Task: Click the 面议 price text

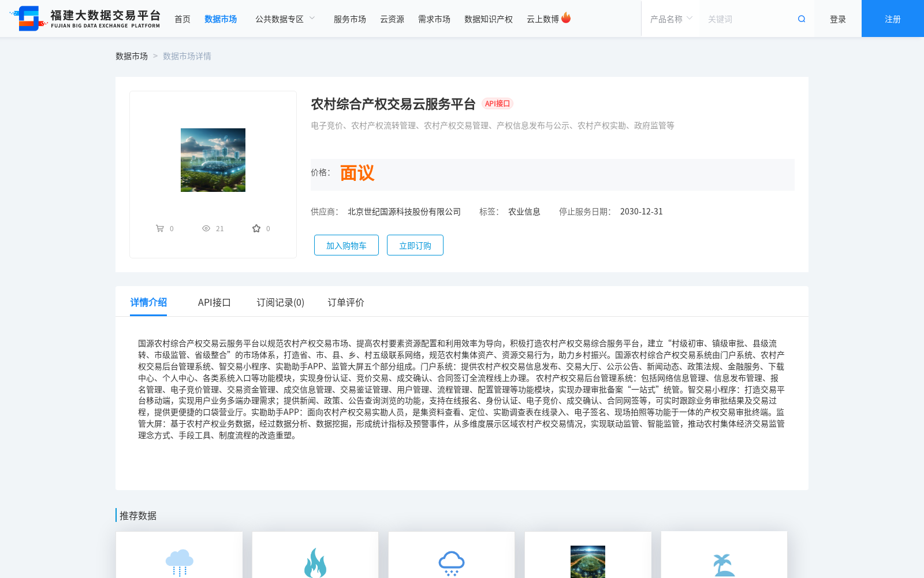Action: point(357,173)
